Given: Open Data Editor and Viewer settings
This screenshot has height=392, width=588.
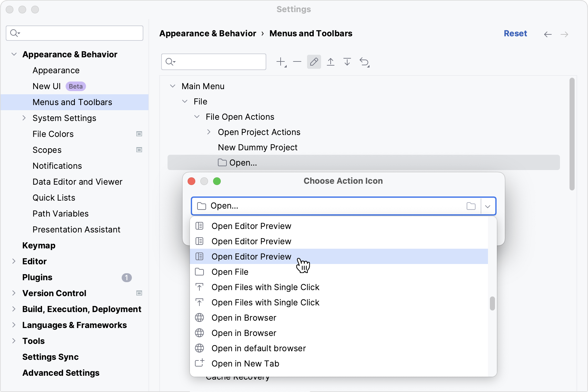Looking at the screenshot, I should pyautogui.click(x=77, y=182).
